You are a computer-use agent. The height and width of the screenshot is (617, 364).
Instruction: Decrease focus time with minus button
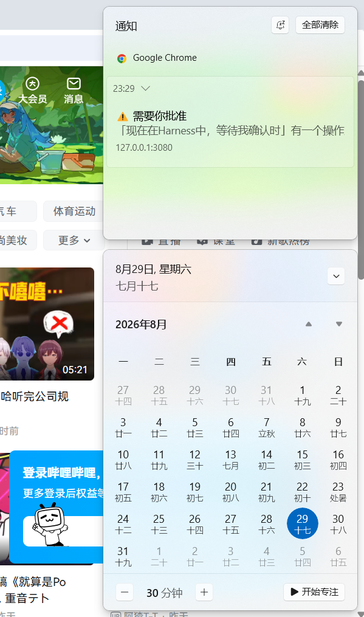[x=125, y=592]
